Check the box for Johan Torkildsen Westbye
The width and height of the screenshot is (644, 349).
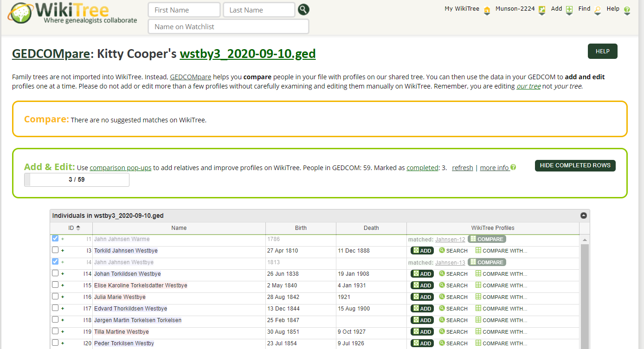55,273
